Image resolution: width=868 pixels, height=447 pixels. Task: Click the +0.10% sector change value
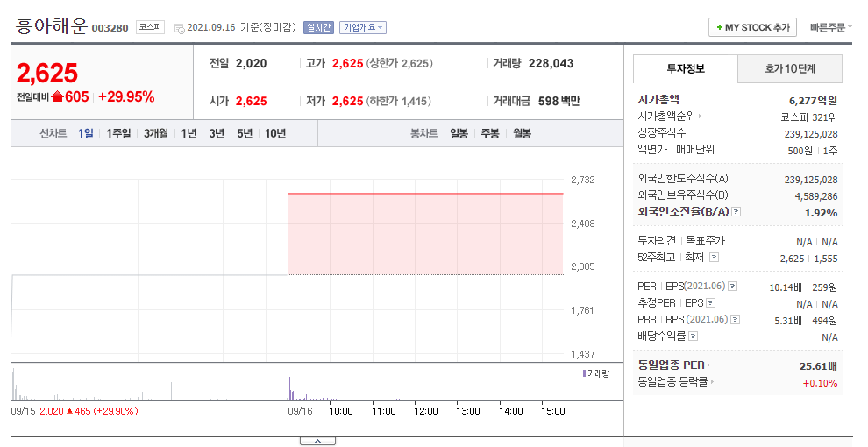pyautogui.click(x=820, y=383)
